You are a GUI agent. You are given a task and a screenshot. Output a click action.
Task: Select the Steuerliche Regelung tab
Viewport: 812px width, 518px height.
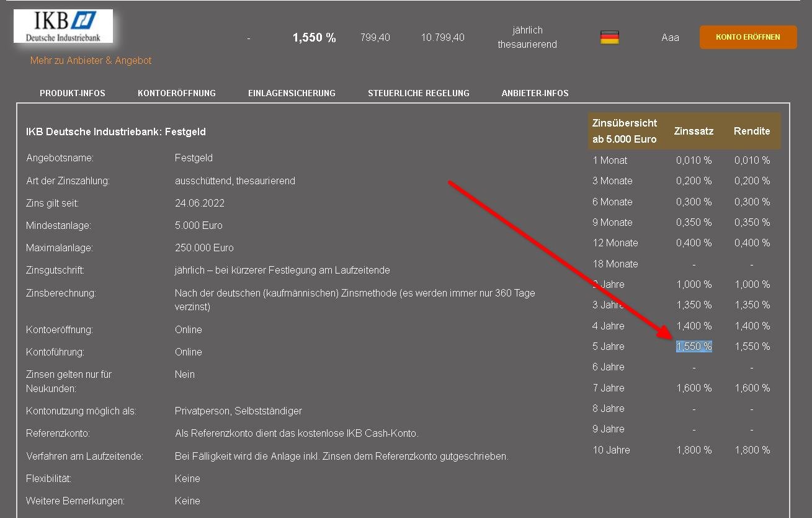pyautogui.click(x=419, y=93)
